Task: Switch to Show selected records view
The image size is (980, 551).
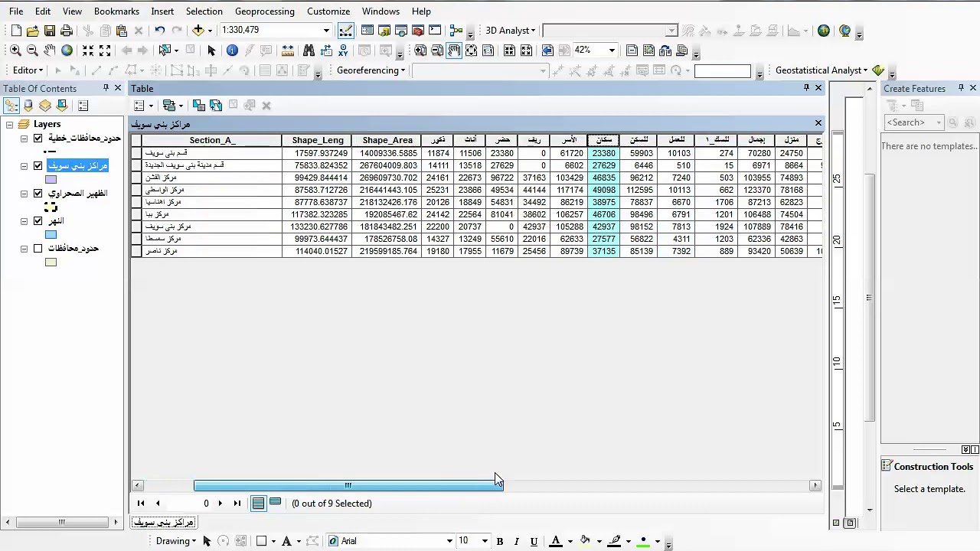Action: [x=276, y=503]
